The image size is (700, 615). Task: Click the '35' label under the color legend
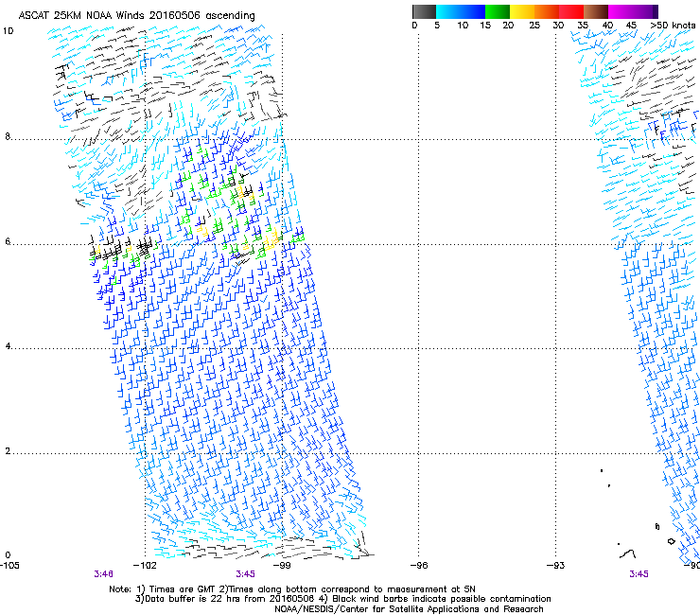[583, 26]
